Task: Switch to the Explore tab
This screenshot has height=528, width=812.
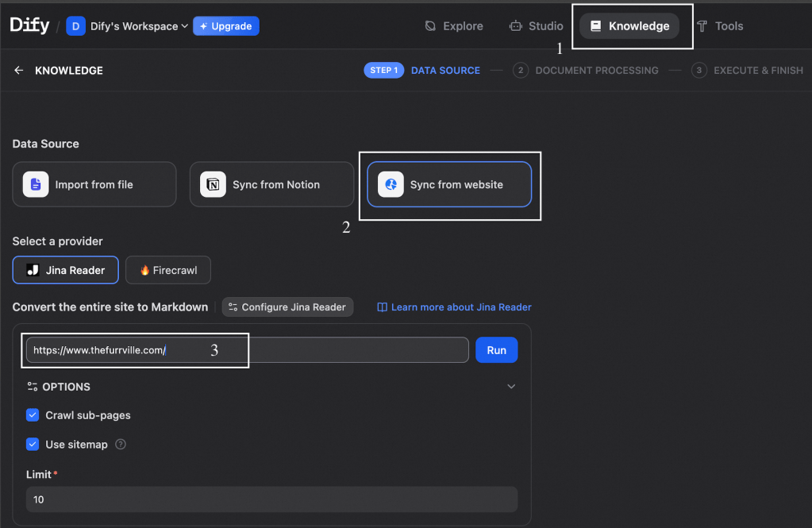Action: [454, 26]
